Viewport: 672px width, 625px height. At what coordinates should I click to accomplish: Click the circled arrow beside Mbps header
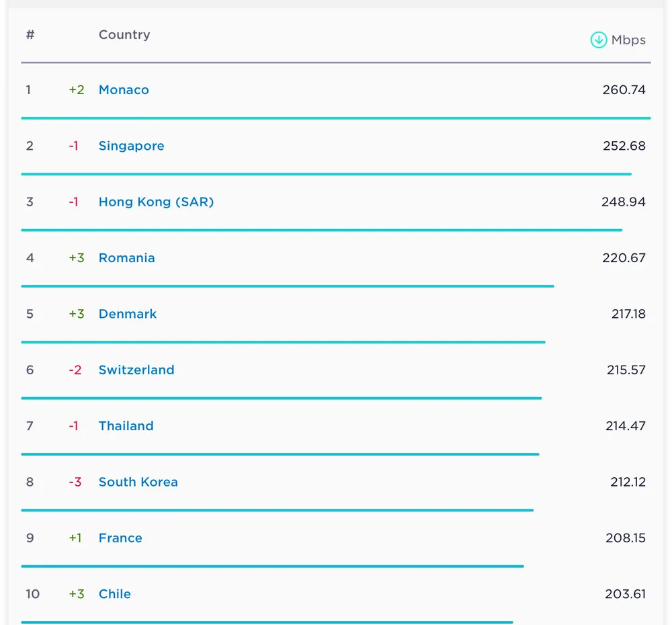tap(597, 40)
